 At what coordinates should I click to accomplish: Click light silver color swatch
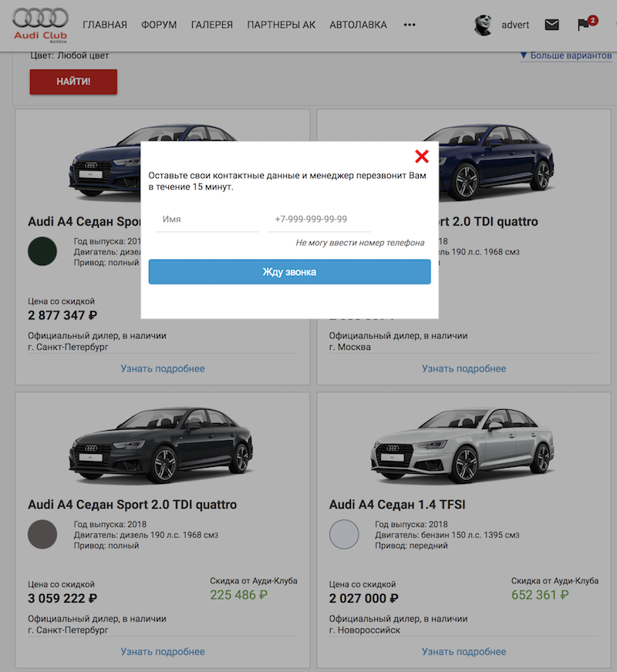point(344,534)
